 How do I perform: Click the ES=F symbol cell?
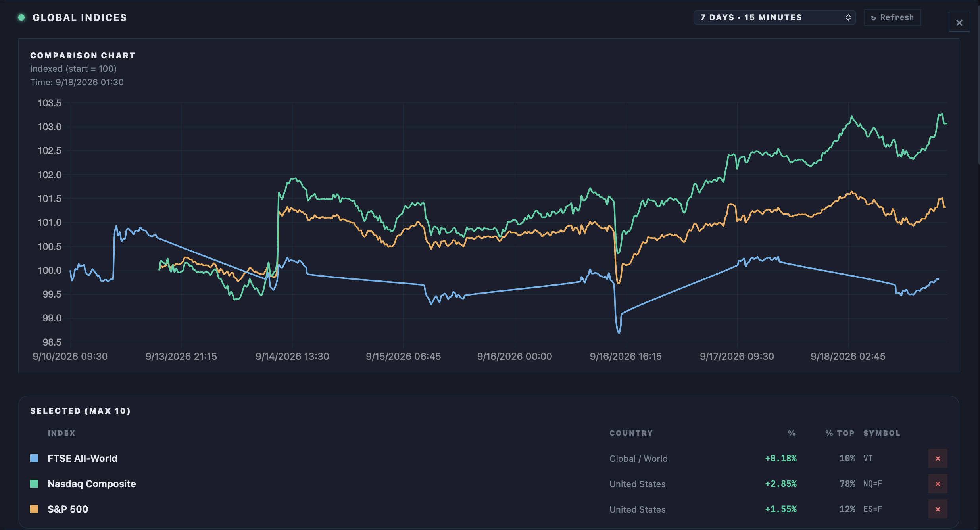[872, 509]
